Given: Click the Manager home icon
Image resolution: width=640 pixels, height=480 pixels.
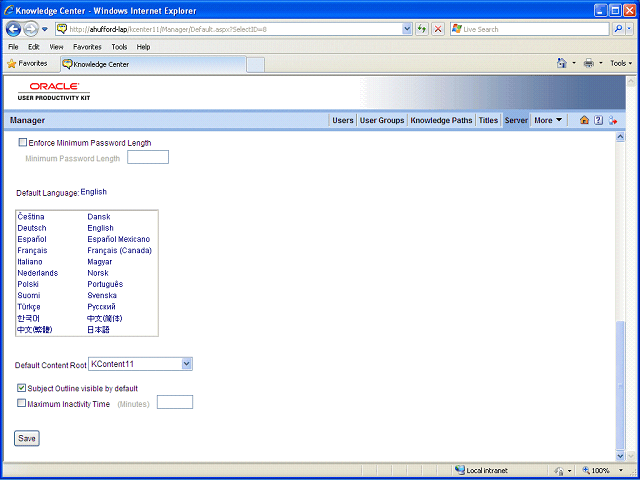Looking at the screenshot, I should [584, 120].
